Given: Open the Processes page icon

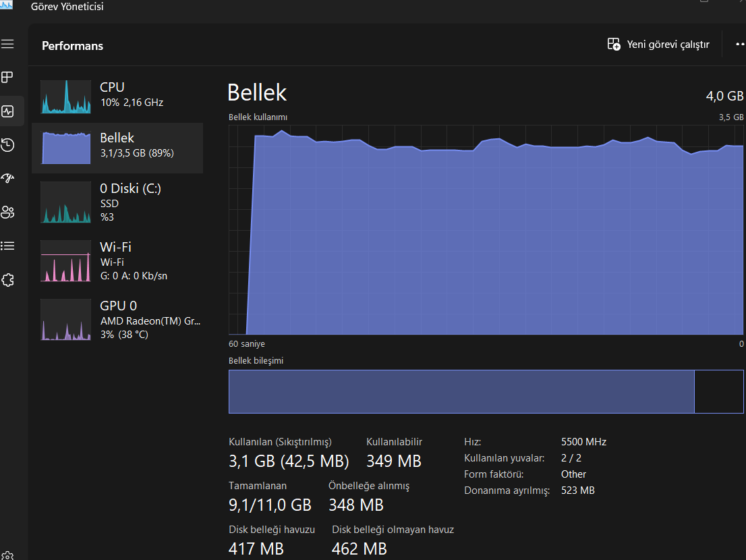Looking at the screenshot, I should click(7, 78).
